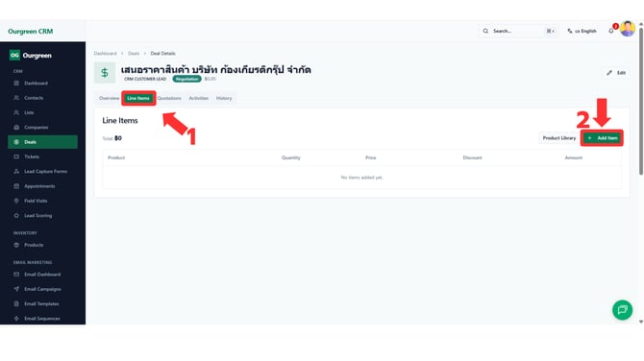Click the Add Item button
644x361 pixels.
pos(602,138)
